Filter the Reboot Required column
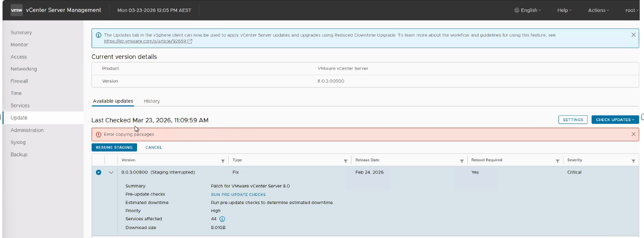 [558, 161]
